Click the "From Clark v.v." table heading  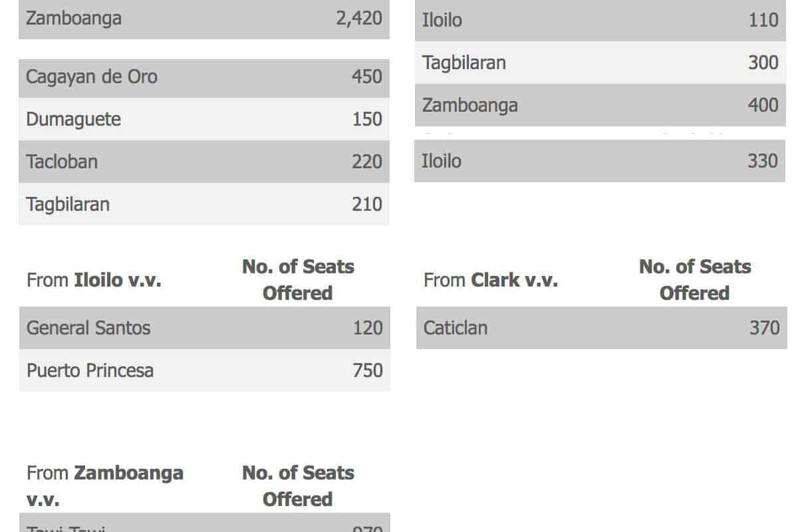tap(491, 280)
